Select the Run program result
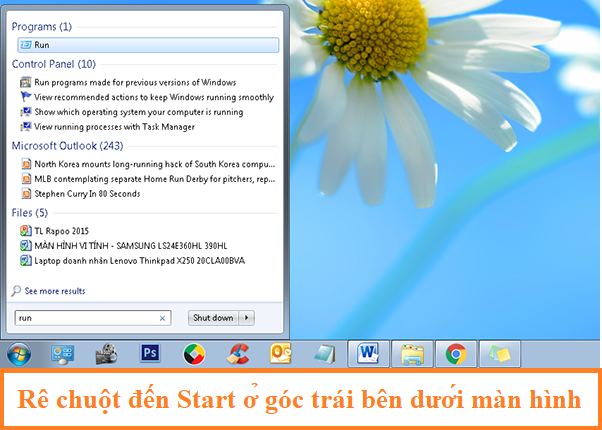This screenshot has width=602, height=430. coord(42,45)
